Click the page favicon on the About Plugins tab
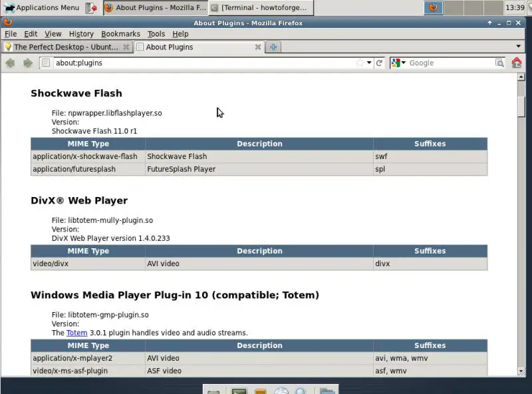 [140, 47]
